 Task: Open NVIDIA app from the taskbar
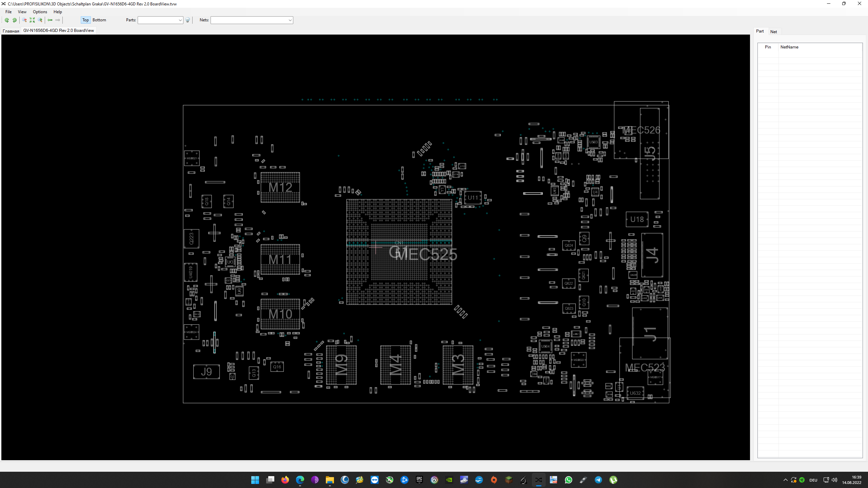pyautogui.click(x=449, y=480)
